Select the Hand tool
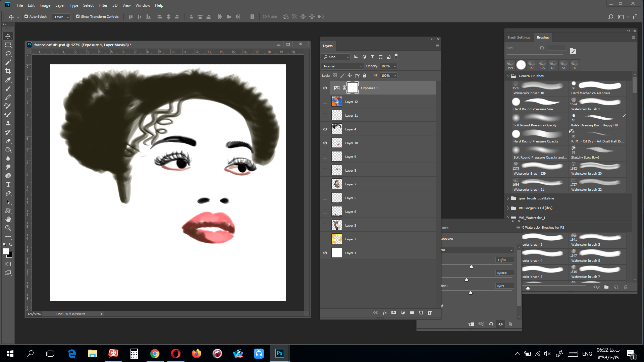644x362 pixels. point(8,219)
